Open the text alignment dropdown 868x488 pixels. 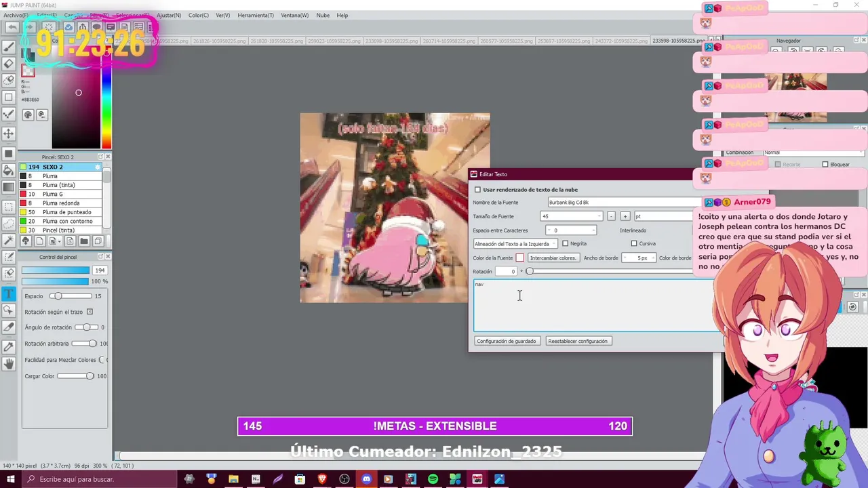[x=515, y=243]
